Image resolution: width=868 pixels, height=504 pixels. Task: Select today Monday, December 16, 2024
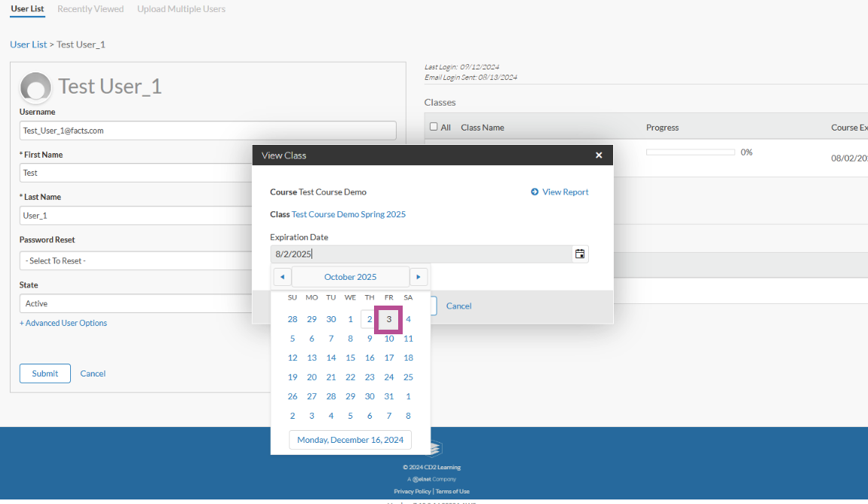pyautogui.click(x=351, y=440)
